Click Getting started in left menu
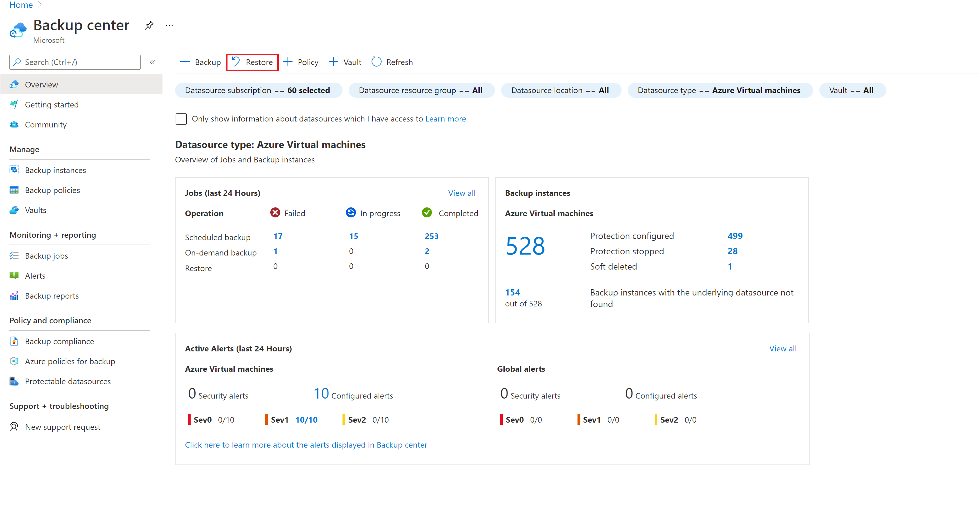This screenshot has width=980, height=511. tap(52, 104)
